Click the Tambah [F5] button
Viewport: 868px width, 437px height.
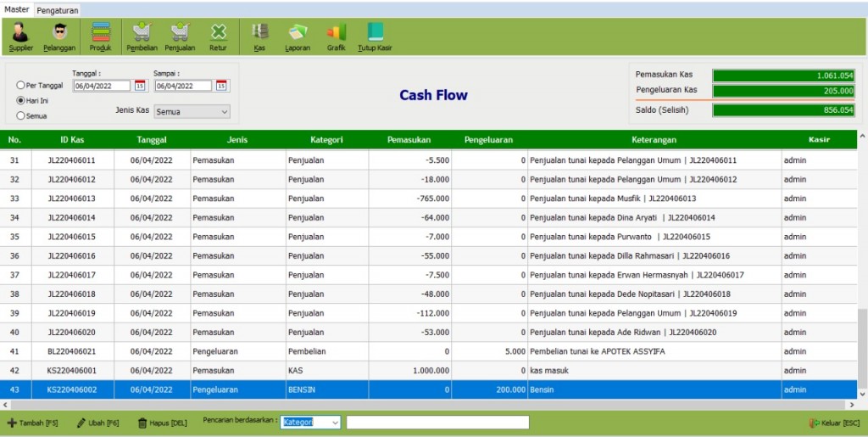coord(32,423)
